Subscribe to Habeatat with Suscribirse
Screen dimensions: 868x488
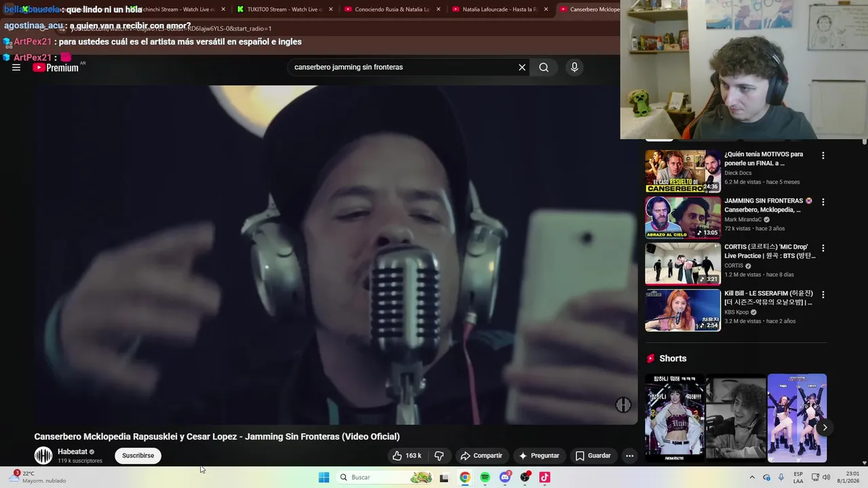tap(138, 455)
